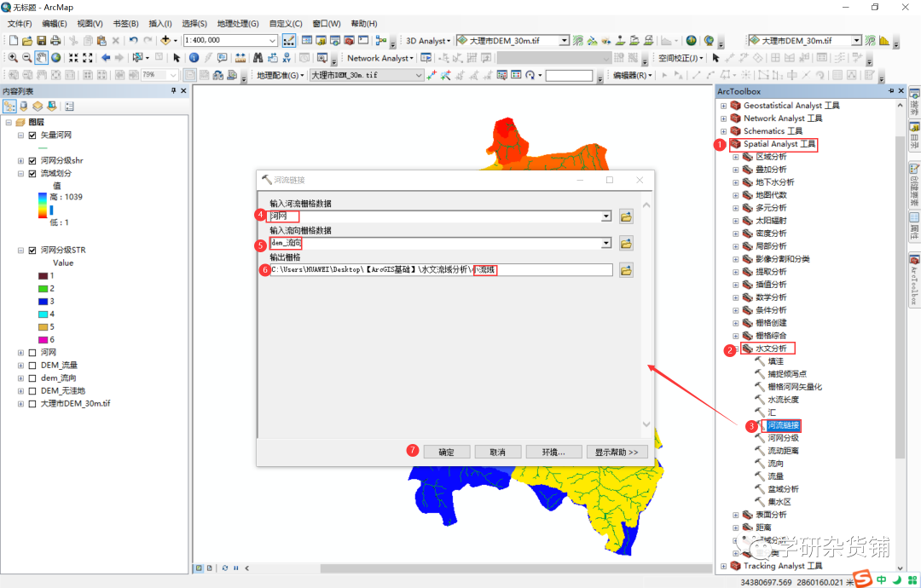921x588 pixels.
Task: Check the dem_流向 layer checkbox
Action: [32, 378]
